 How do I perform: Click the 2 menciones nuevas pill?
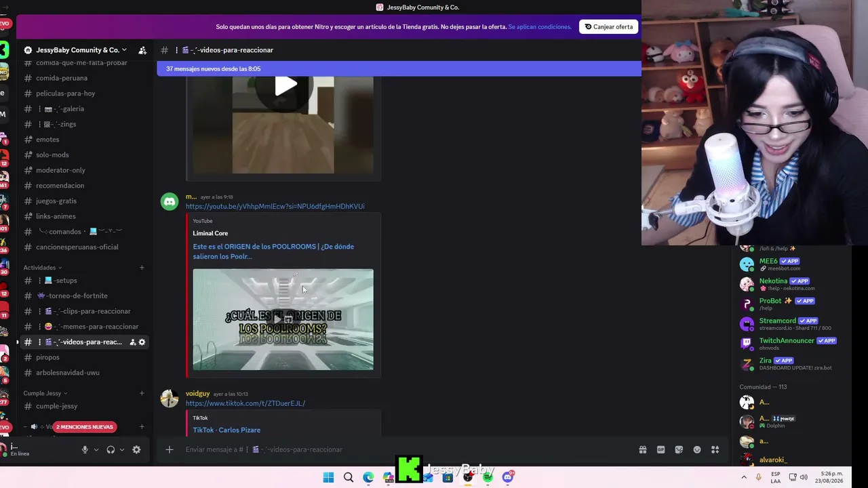click(x=84, y=427)
